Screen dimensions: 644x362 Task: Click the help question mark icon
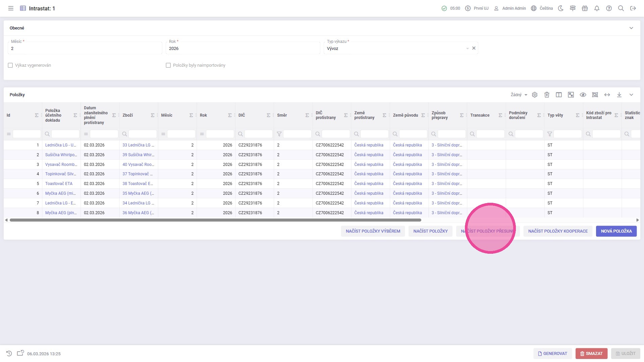609,8
